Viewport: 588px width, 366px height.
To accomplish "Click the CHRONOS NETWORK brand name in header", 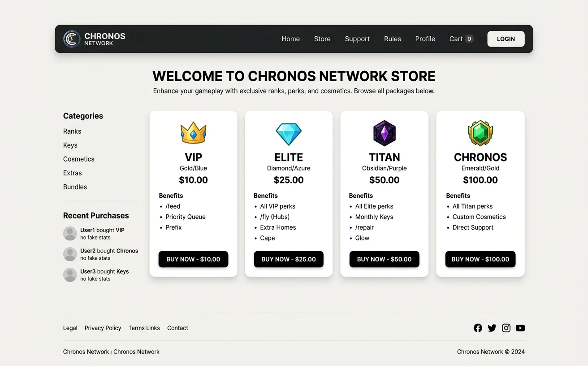I will (105, 39).
